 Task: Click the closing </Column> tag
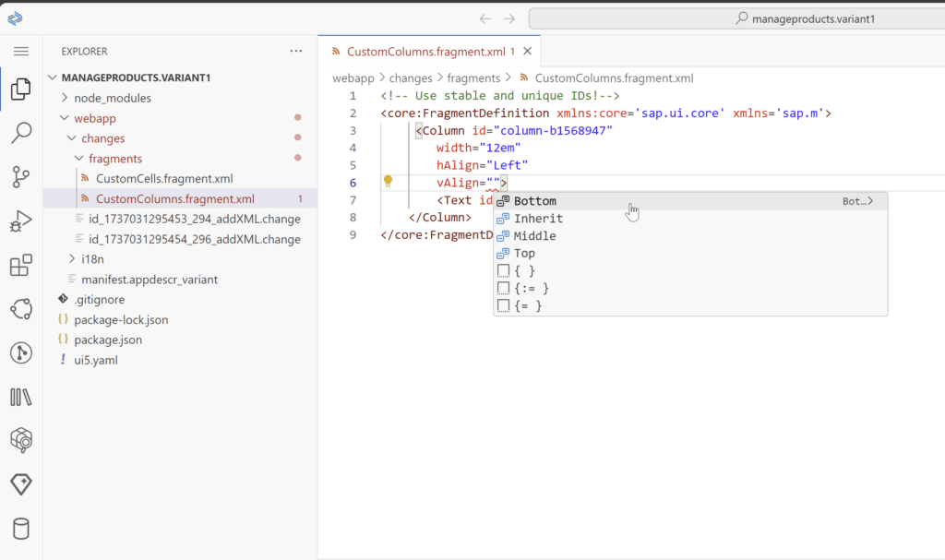coord(440,217)
